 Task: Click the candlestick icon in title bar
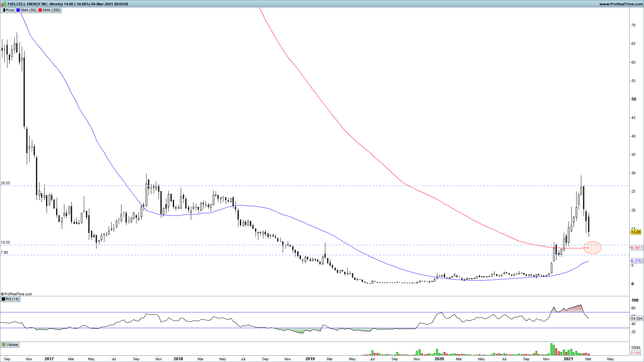point(4,4)
